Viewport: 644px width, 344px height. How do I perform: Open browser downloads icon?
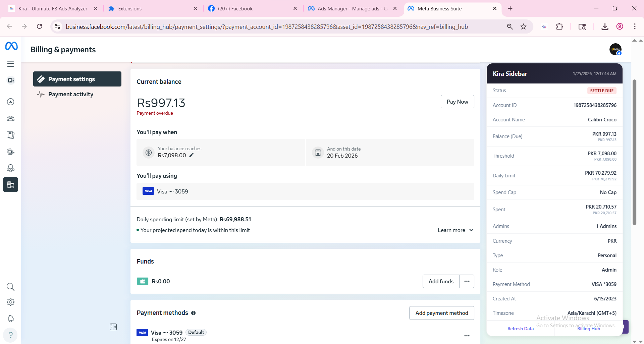[605, 26]
